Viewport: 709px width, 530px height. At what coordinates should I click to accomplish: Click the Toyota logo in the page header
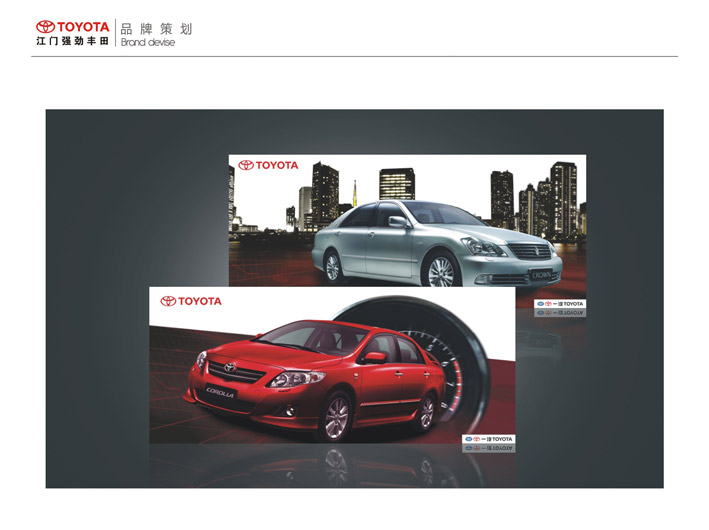[x=72, y=27]
